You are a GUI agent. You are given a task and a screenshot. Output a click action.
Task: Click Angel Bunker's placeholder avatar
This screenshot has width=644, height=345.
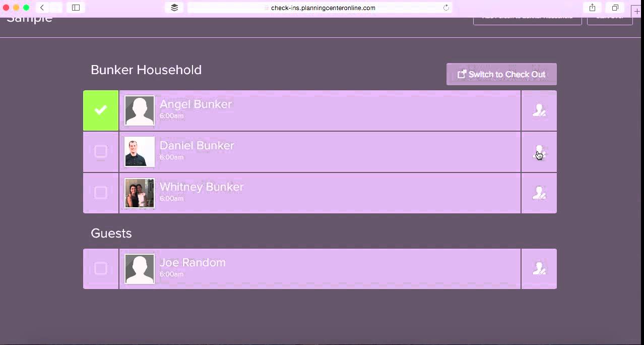pyautogui.click(x=140, y=110)
